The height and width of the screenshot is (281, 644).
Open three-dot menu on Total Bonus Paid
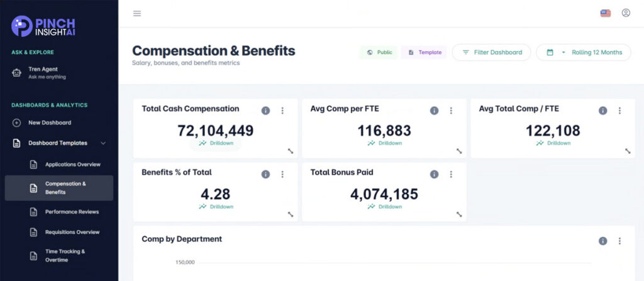(451, 174)
